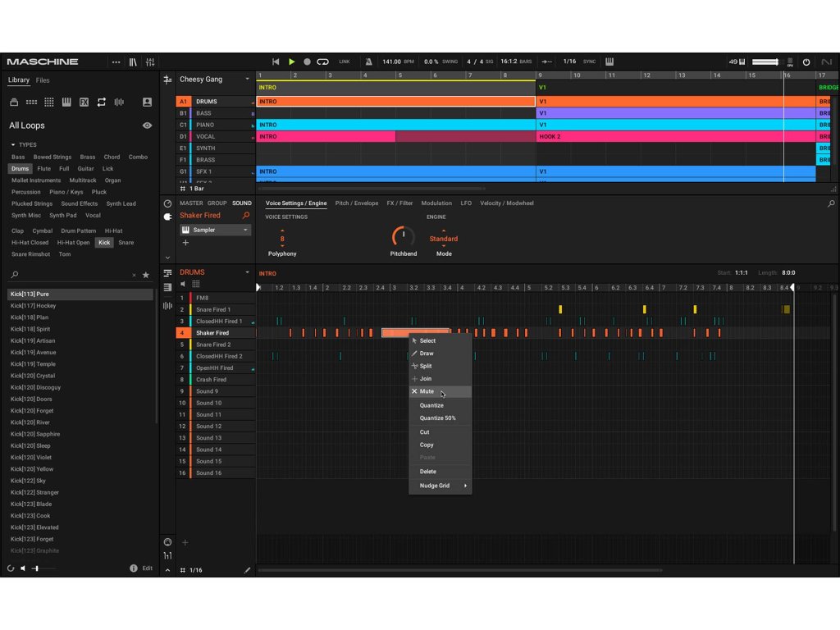The height and width of the screenshot is (630, 840).
Task: Open the Pitch / Envelope page
Action: click(357, 203)
